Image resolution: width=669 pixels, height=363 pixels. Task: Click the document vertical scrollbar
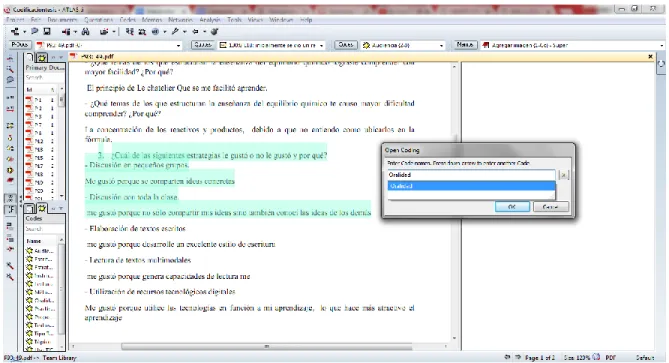[x=454, y=203]
